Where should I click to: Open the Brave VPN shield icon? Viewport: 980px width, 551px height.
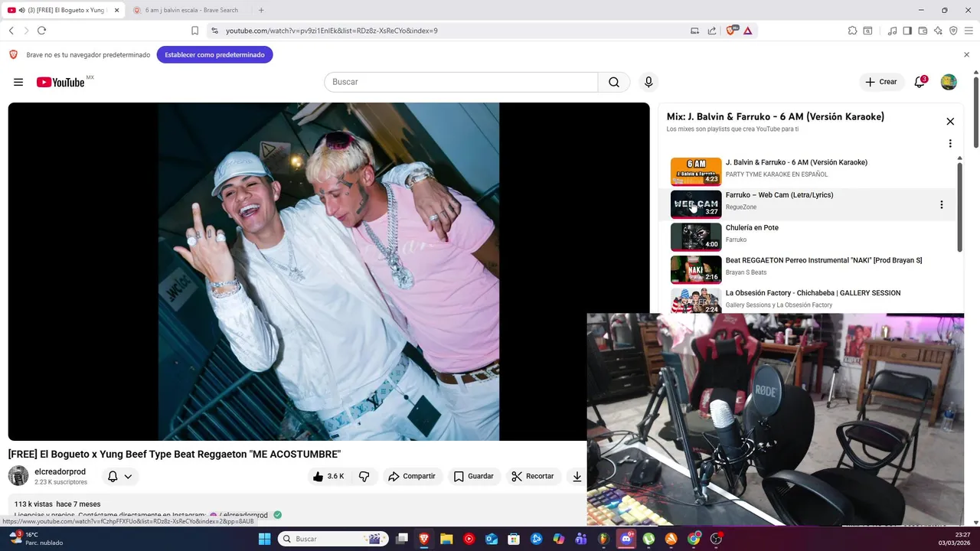click(x=953, y=31)
